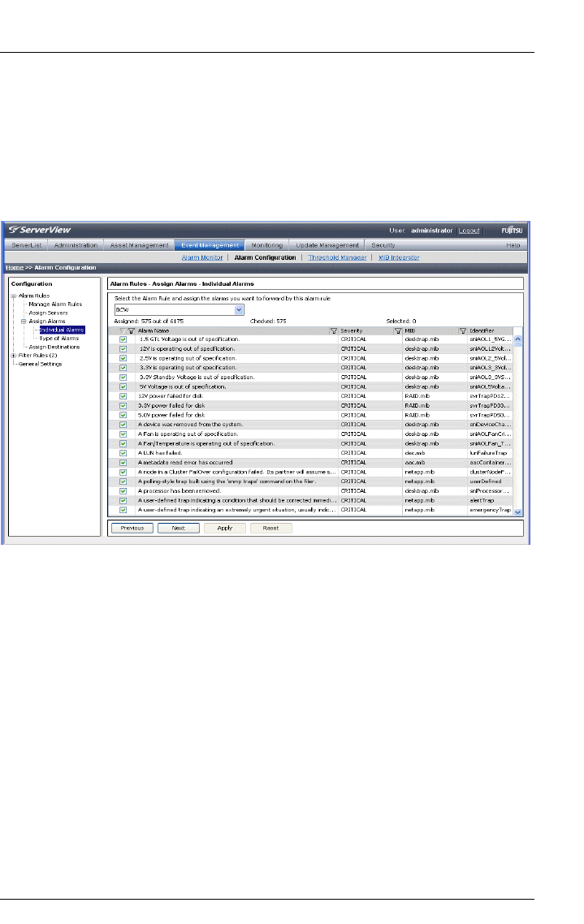The height and width of the screenshot is (924, 584).
Task: Click the Fujitsu logo
Action: click(512, 231)
